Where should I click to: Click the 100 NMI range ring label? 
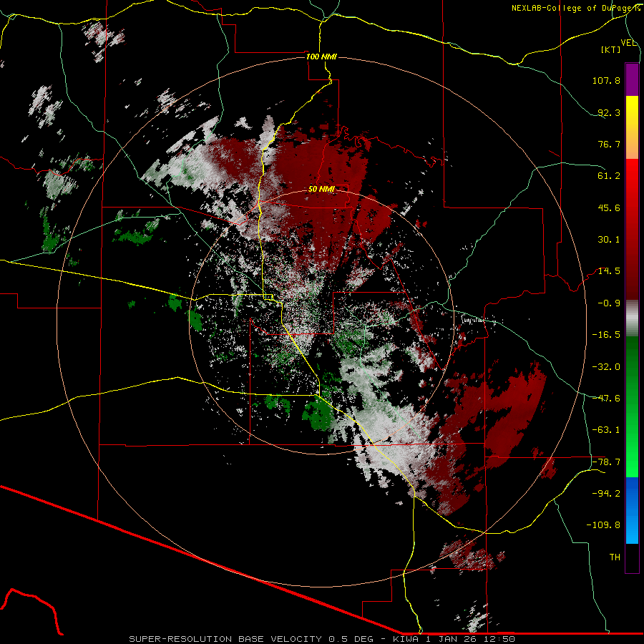pos(321,57)
